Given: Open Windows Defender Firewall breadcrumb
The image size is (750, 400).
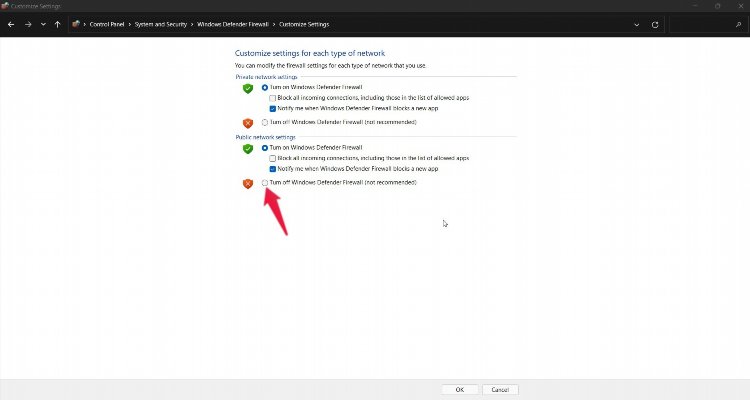Looking at the screenshot, I should click(233, 24).
